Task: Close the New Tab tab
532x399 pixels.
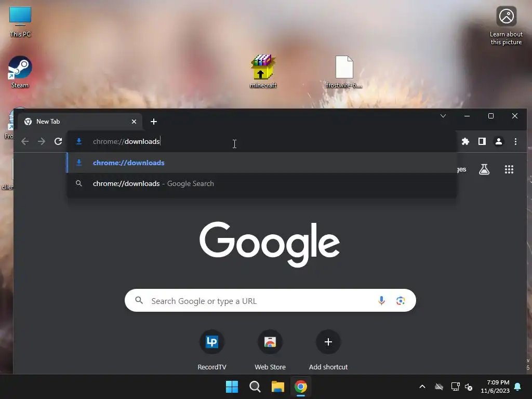Action: [134, 122]
